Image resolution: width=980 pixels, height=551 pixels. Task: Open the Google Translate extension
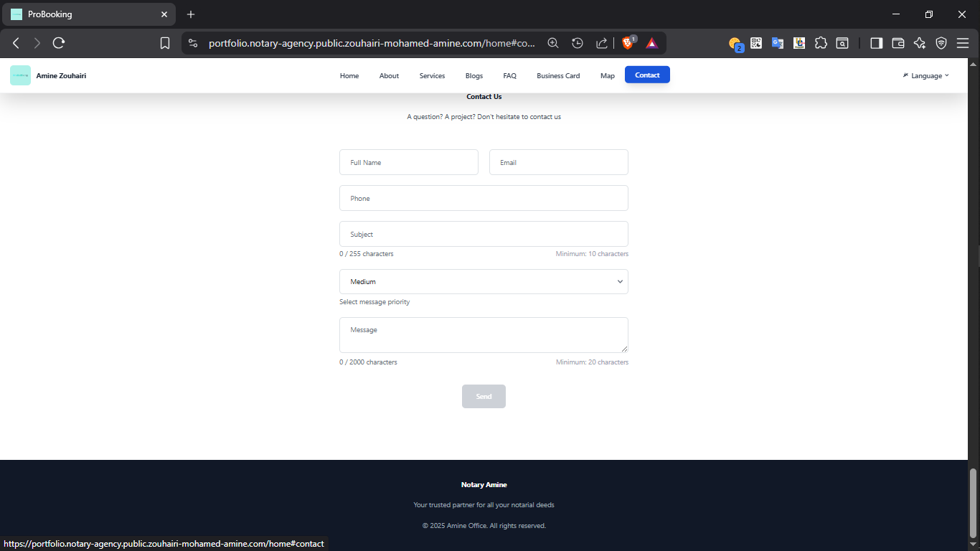[778, 42]
